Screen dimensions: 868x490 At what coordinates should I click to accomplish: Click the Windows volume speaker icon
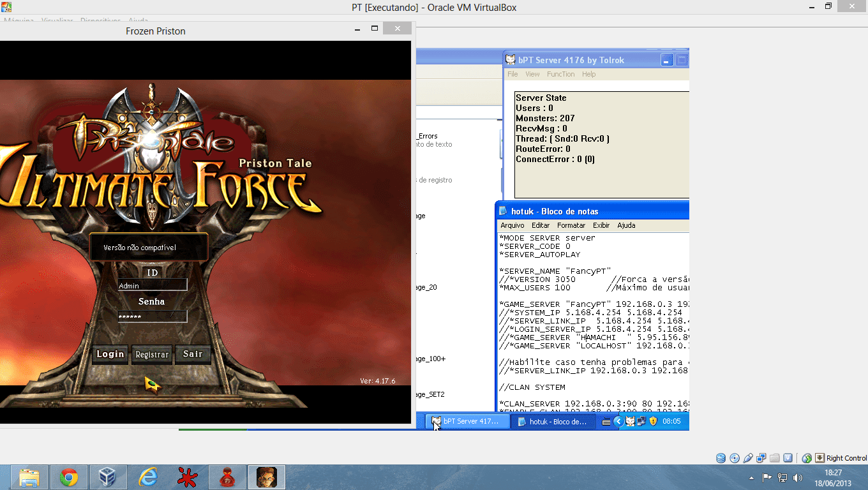point(797,477)
